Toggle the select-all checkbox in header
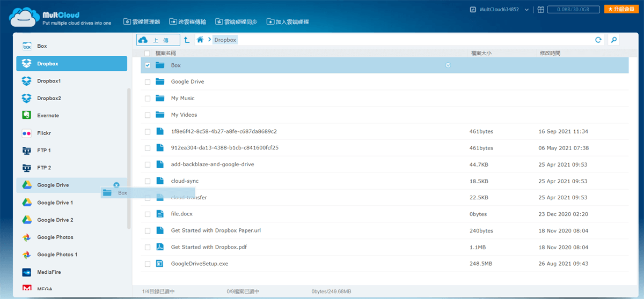The image size is (644, 299). 147,53
